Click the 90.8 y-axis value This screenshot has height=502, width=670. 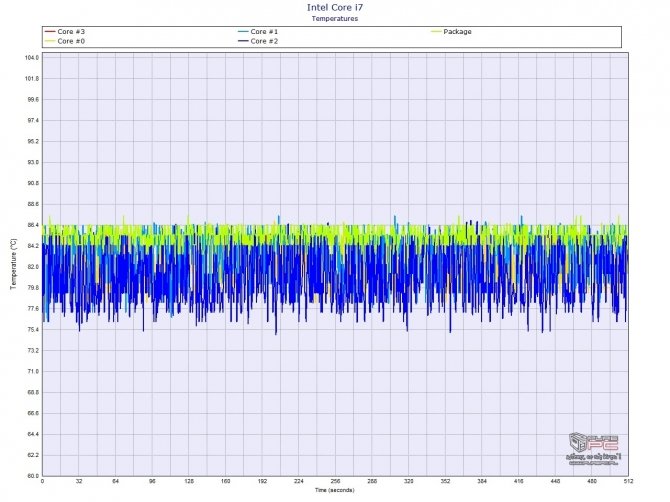[x=32, y=183]
